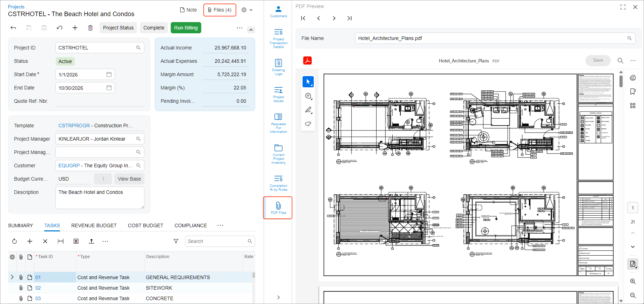Viewport: 644px width, 304px height.
Task: Go to next PDF page chevron
Action: coord(633,247)
